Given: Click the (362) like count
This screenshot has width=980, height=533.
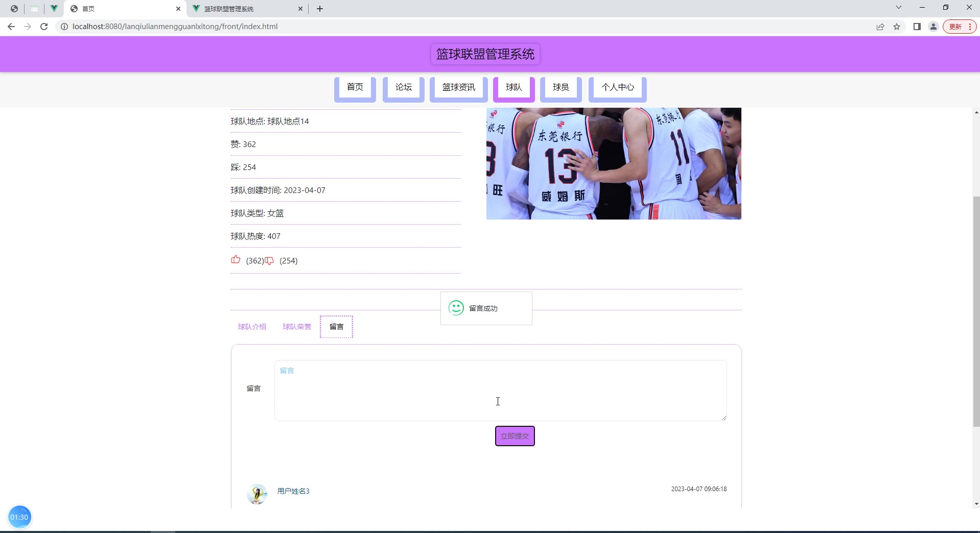Looking at the screenshot, I should tap(255, 260).
